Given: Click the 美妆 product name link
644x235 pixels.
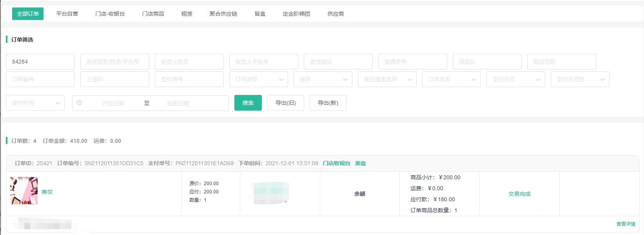Looking at the screenshot, I should [x=47, y=192].
